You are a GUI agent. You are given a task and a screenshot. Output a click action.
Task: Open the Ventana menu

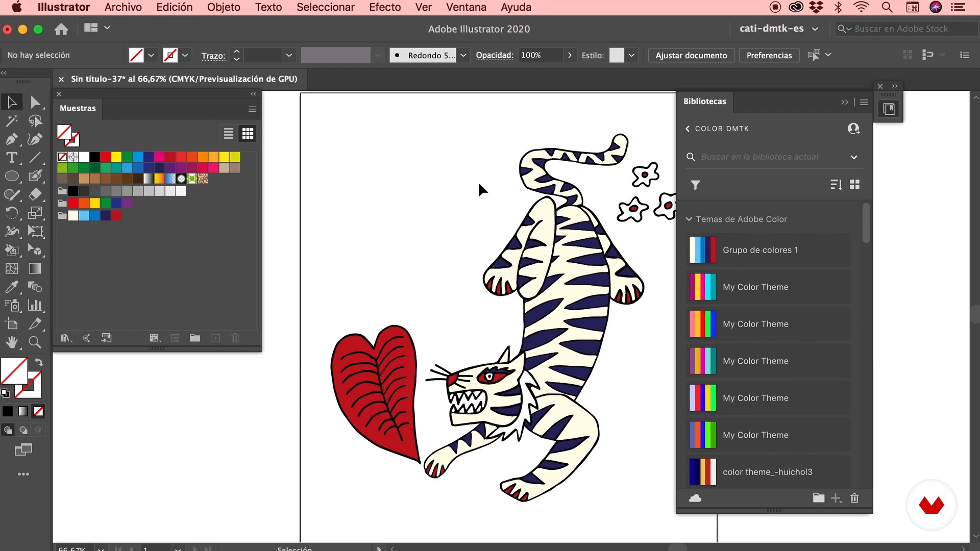click(x=466, y=7)
